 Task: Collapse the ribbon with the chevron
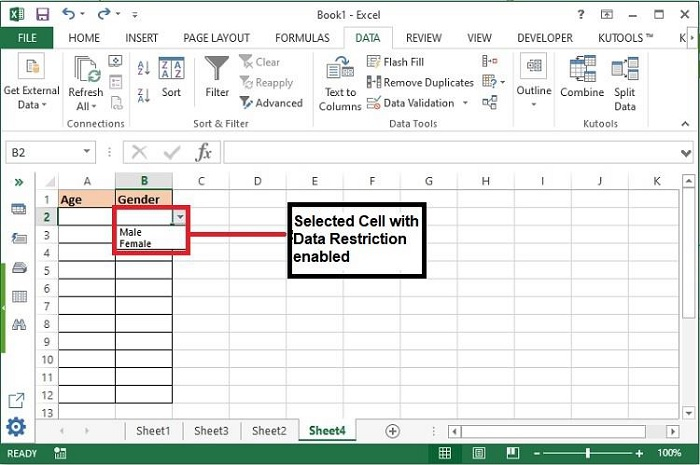pos(685,124)
